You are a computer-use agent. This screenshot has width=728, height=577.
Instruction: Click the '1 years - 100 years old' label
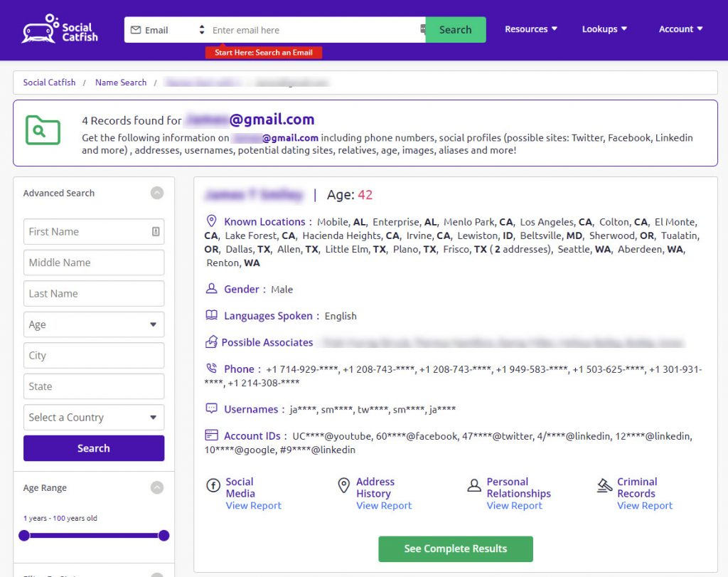click(60, 518)
